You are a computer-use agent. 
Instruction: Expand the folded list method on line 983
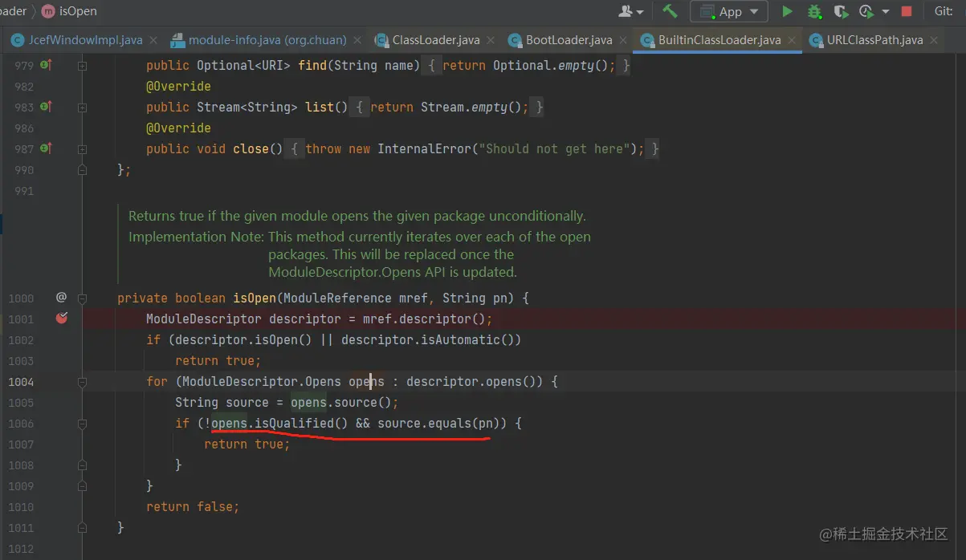pos(82,107)
